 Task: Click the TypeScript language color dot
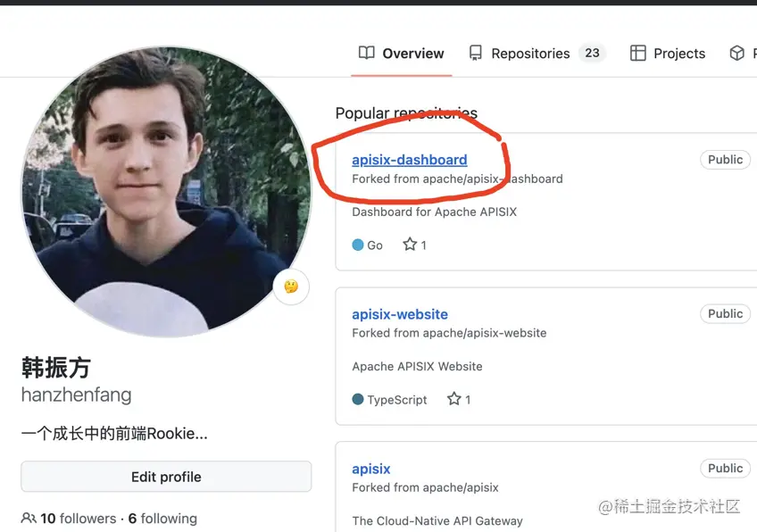coord(358,400)
